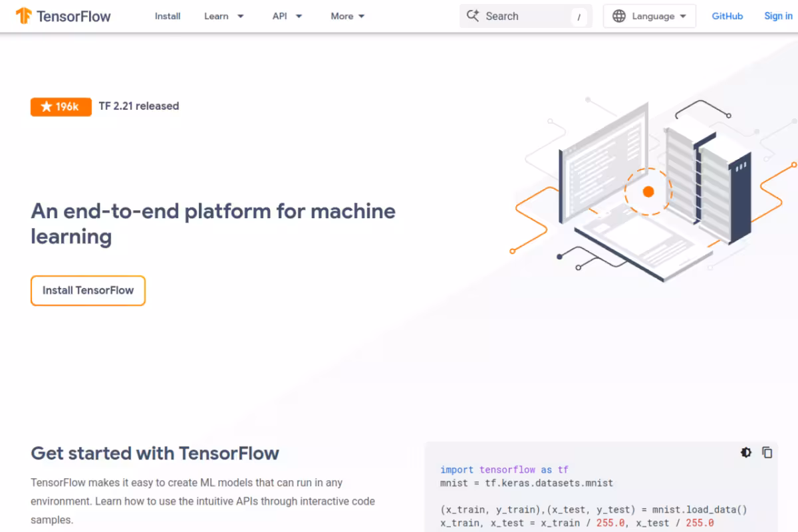Click the search magnifier icon
The width and height of the screenshot is (798, 532).
coord(473,16)
